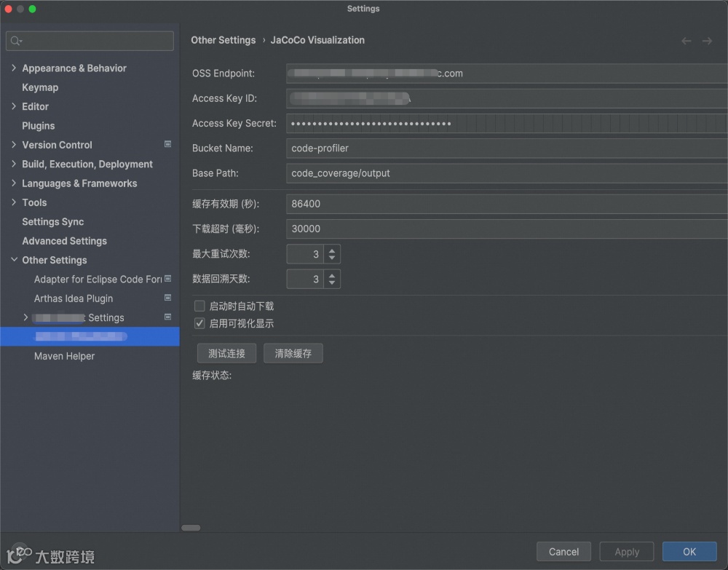
Task: Increase 数据回溯天数 stepper value
Action: [x=332, y=275]
